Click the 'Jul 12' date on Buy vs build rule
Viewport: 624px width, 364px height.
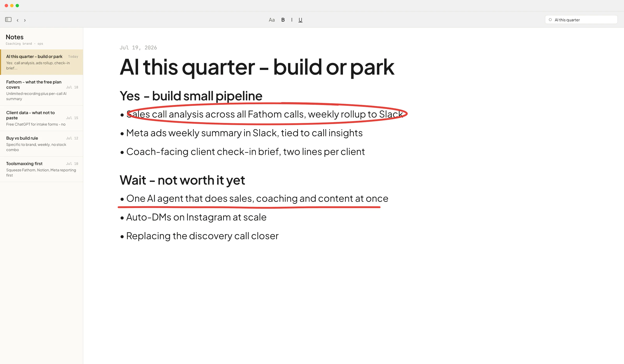click(72, 138)
